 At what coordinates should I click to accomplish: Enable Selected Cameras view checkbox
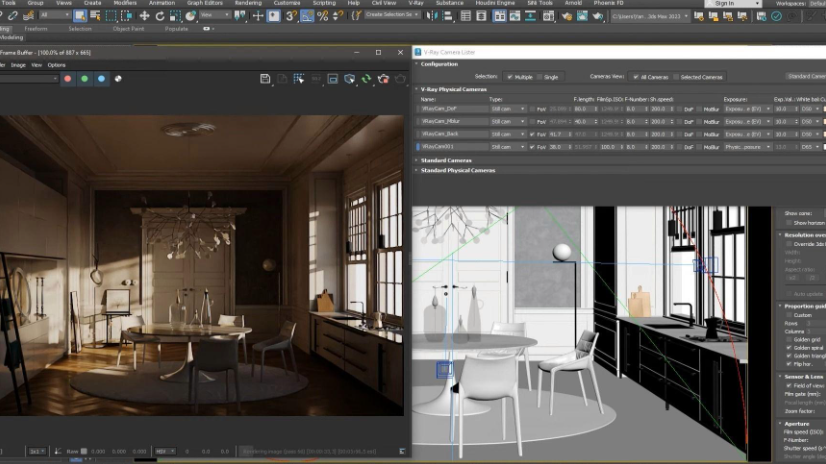tap(676, 77)
